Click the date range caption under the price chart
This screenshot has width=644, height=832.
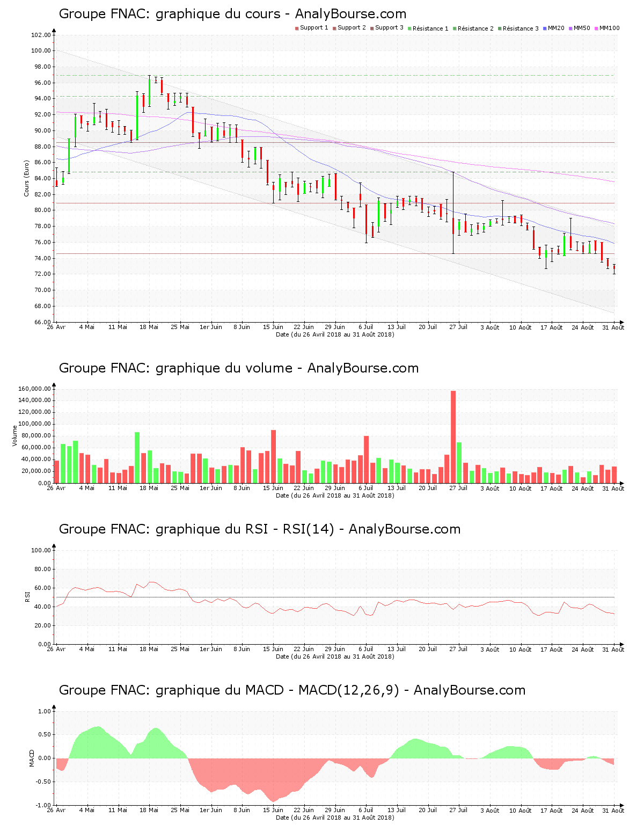(335, 334)
